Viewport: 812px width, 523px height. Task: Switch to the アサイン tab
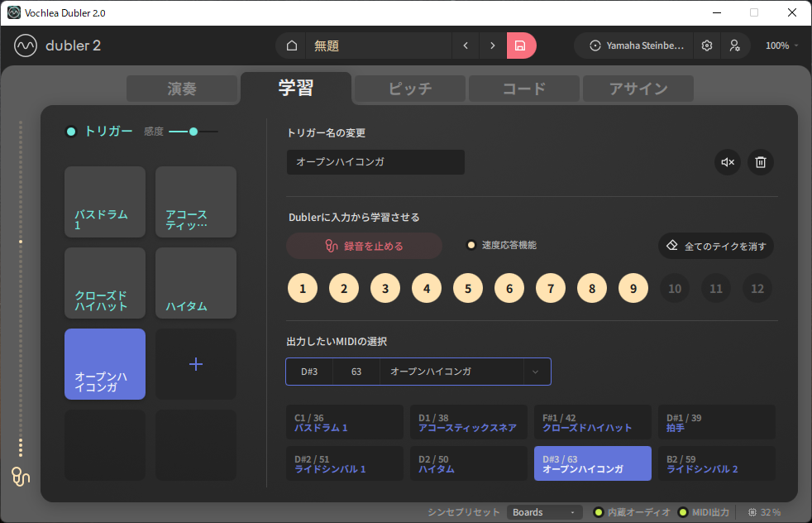point(638,89)
